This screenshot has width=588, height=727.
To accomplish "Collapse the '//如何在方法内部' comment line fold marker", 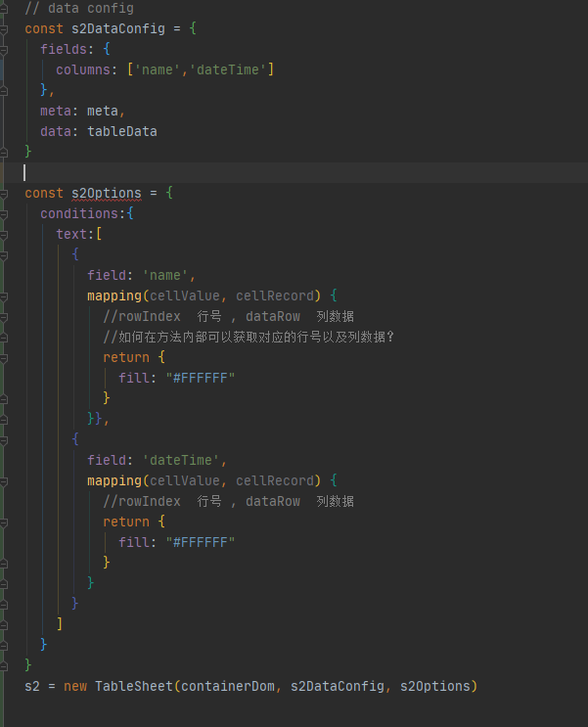I will click(4, 338).
